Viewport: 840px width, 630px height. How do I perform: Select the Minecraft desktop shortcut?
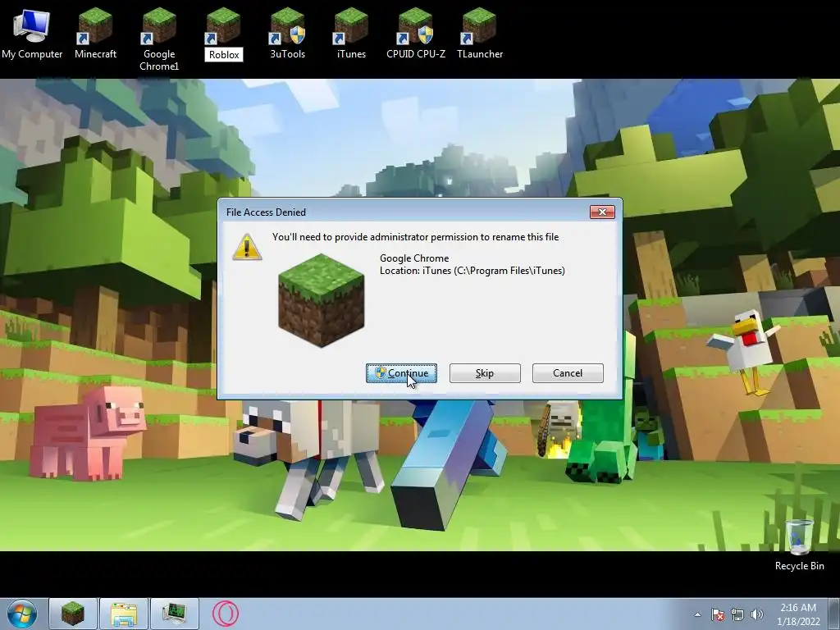(95, 33)
